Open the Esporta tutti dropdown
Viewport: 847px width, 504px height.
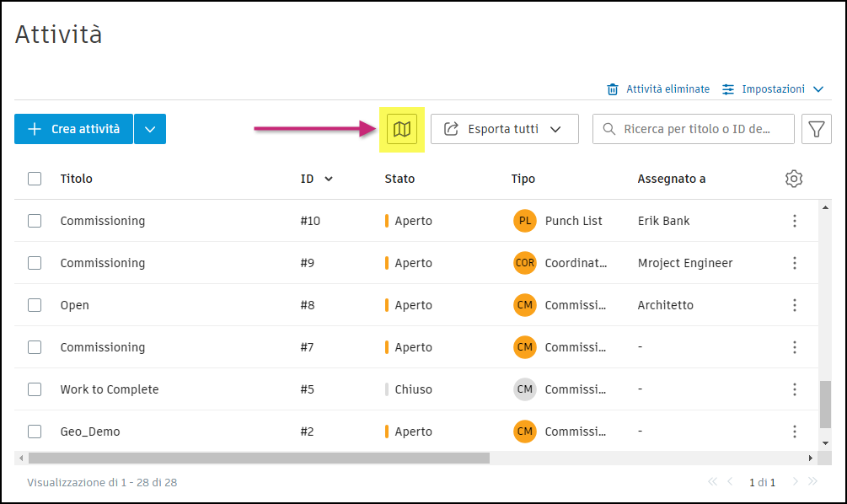[x=504, y=129]
